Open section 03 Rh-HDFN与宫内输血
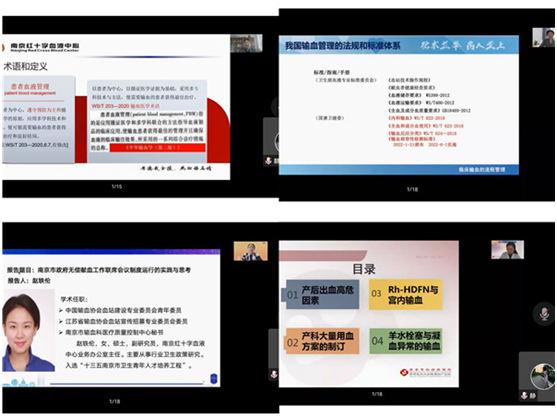Viewport: 557px width, 419px height. 406,294
